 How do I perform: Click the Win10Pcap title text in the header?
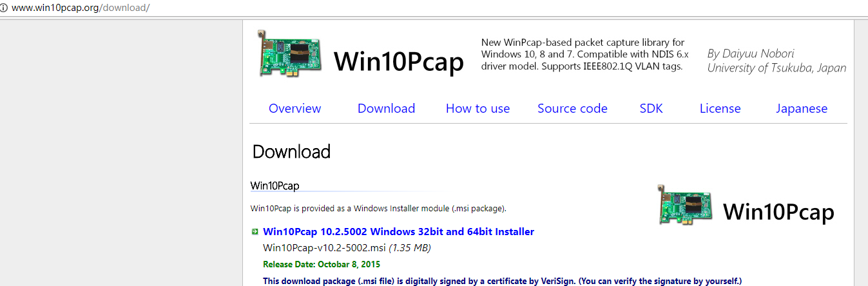[398, 61]
